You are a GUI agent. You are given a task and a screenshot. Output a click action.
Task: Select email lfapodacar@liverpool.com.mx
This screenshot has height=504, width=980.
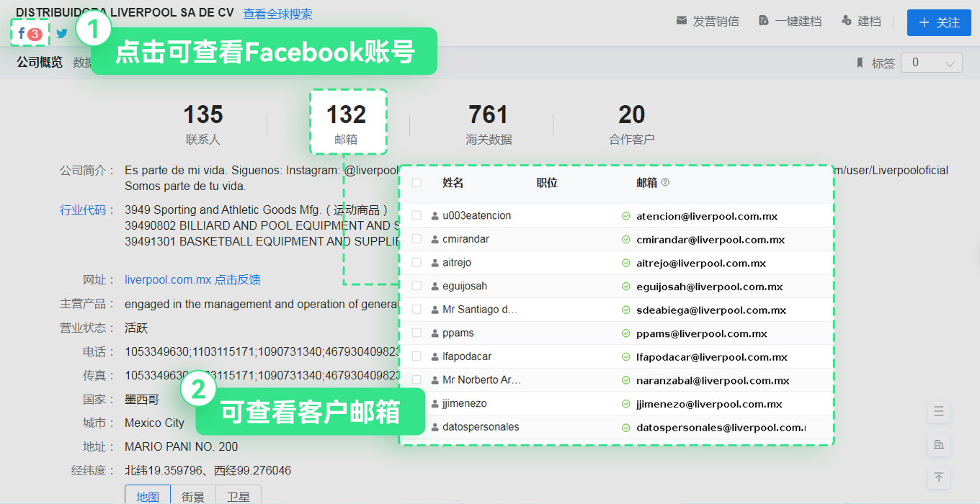tap(712, 357)
